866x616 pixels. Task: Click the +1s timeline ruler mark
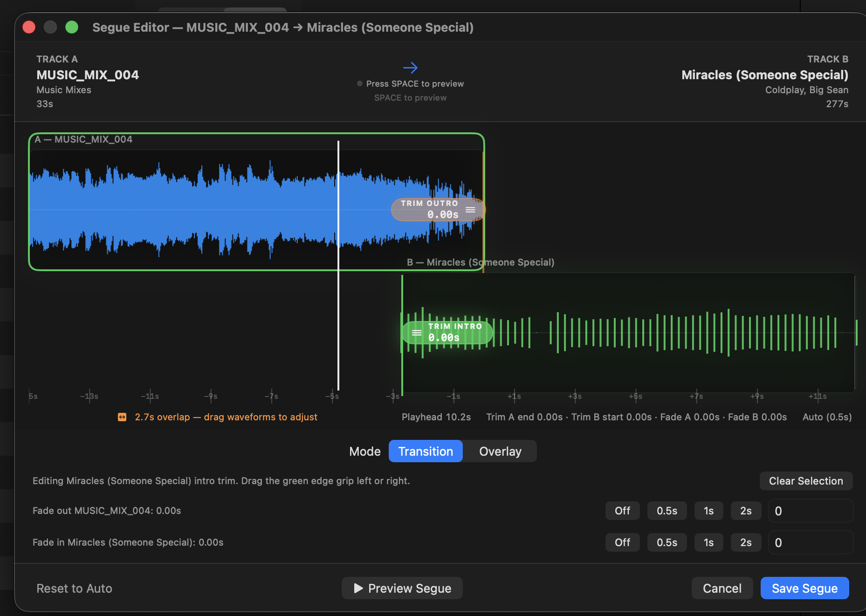514,396
